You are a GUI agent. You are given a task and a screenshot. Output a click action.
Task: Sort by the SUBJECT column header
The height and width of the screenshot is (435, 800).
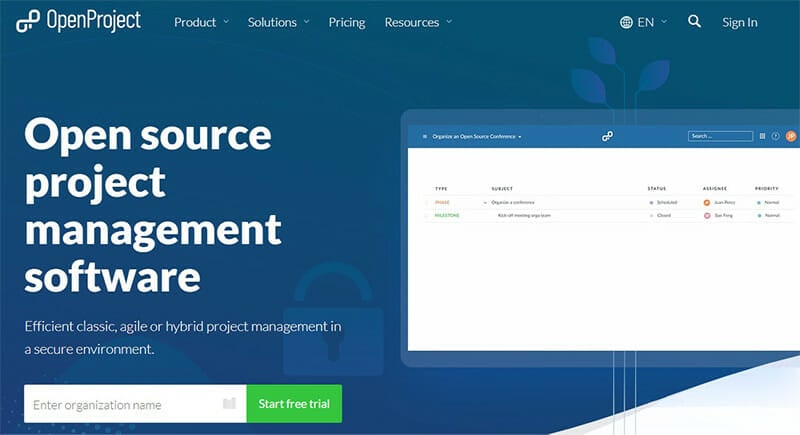tap(502, 189)
